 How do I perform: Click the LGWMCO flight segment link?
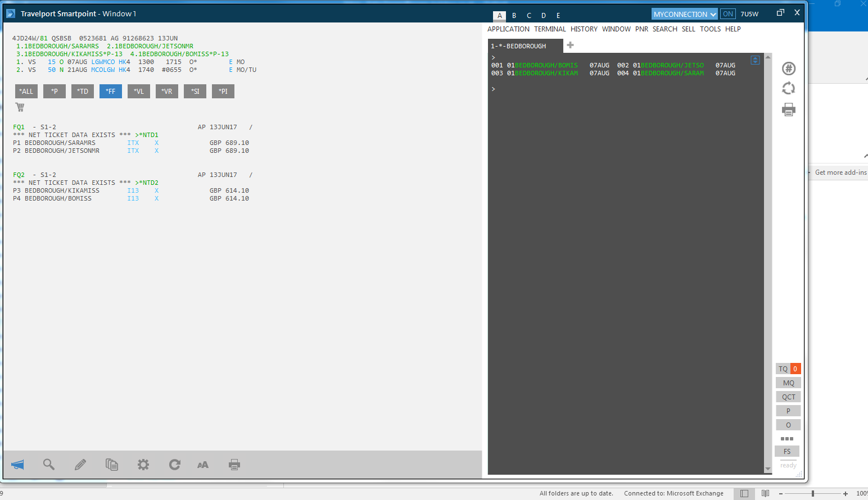click(x=103, y=62)
